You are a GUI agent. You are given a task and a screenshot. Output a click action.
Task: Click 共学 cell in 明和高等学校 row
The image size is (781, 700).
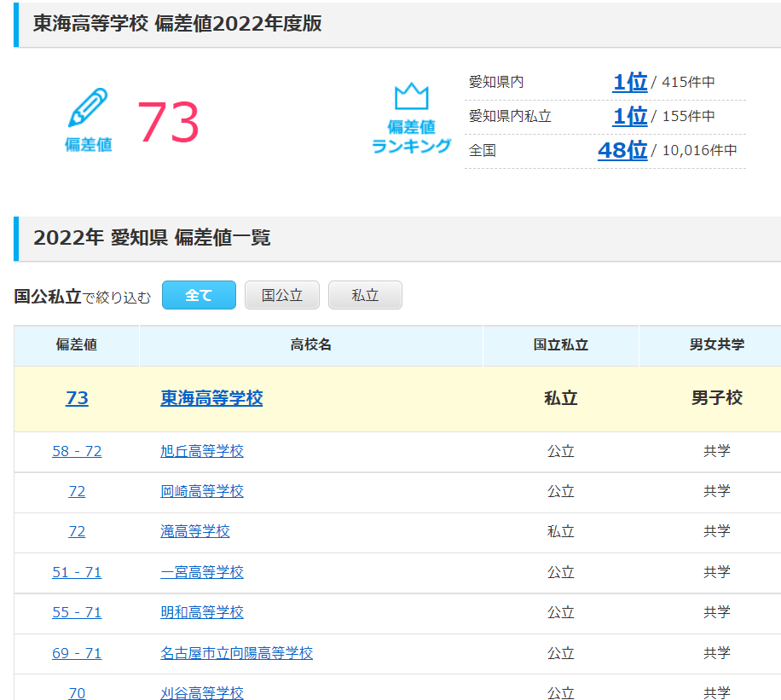(x=717, y=612)
